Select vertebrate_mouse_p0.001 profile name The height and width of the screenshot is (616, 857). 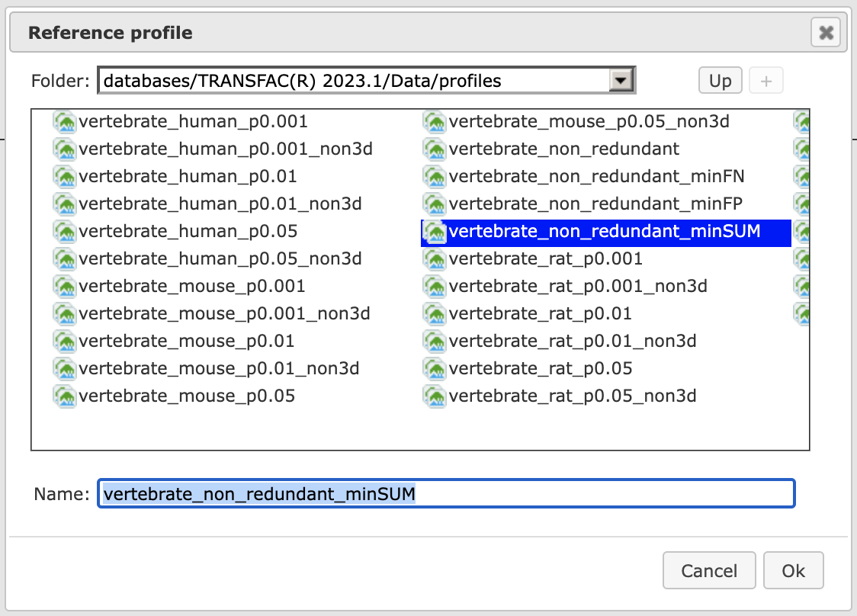pyautogui.click(x=192, y=286)
